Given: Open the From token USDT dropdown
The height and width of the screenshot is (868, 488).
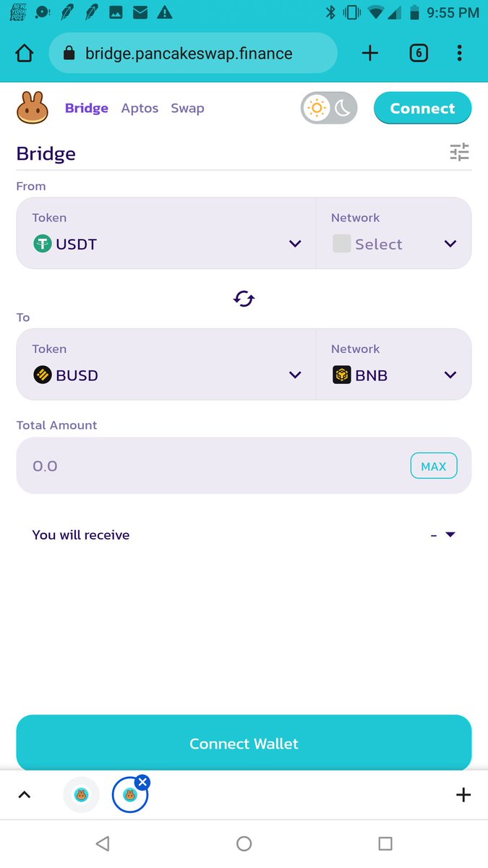Looking at the screenshot, I should click(x=166, y=244).
